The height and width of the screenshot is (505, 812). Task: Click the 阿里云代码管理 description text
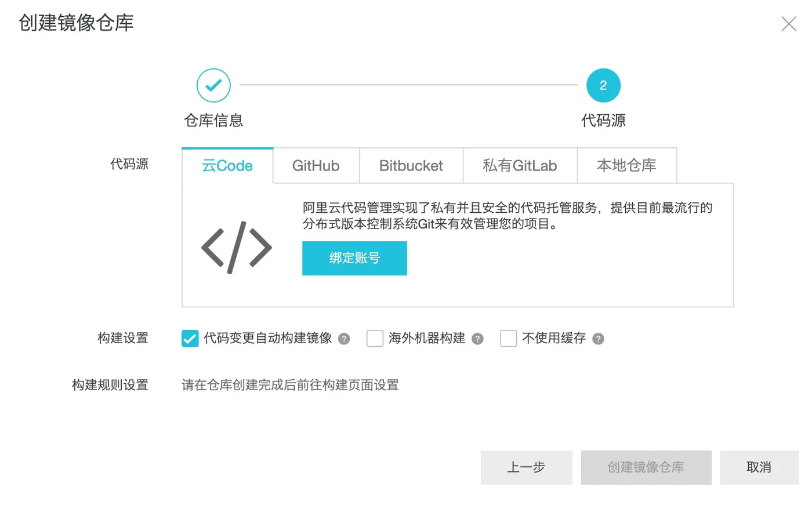507,216
